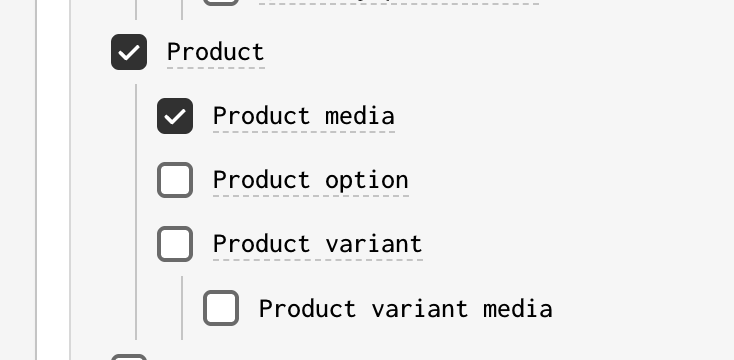Screen dimensions: 734x360
Task: Click the tree guide line under Product
Action: click(x=136, y=212)
